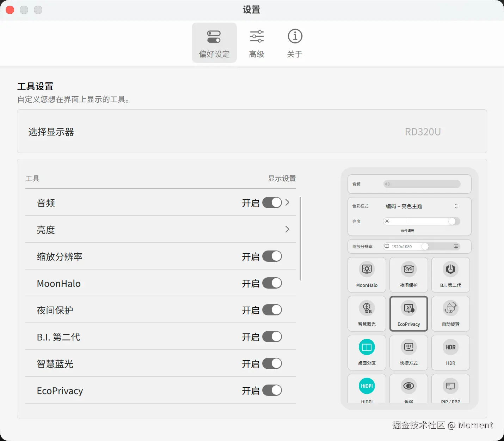The height and width of the screenshot is (441, 504).
Task: Click the speaker icon on the preview audio slider
Action: 387,184
